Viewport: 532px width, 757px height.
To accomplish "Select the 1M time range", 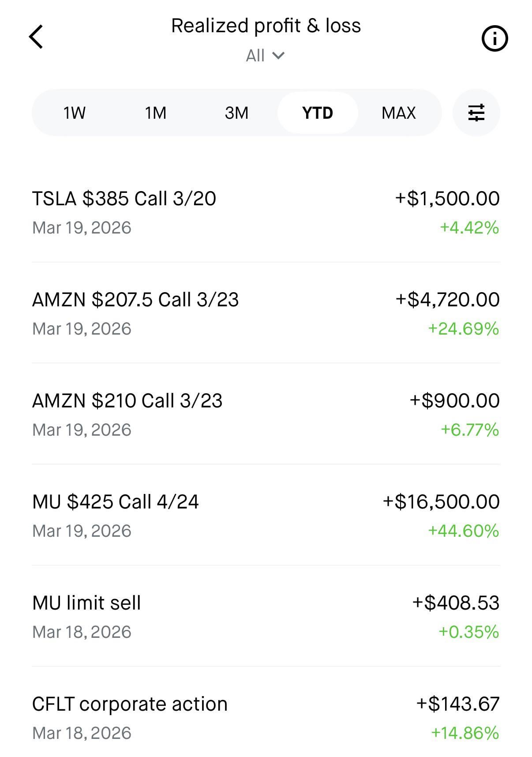I will coord(155,113).
